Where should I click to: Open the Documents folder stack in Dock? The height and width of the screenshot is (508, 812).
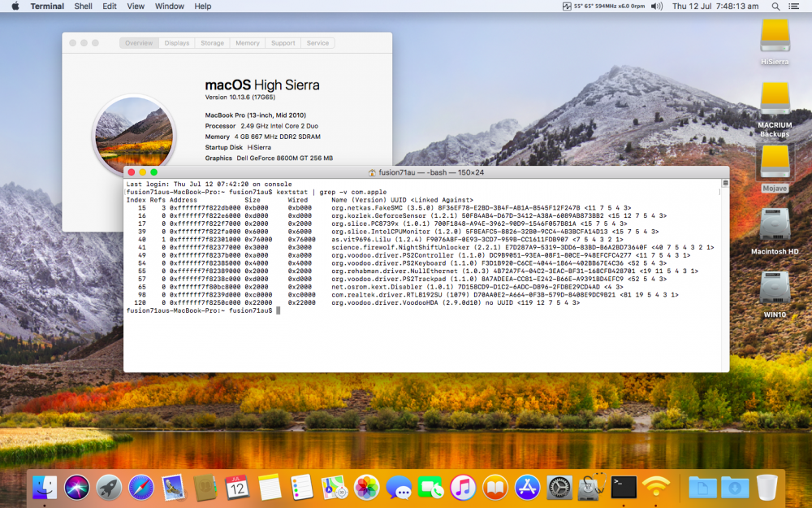[702, 487]
